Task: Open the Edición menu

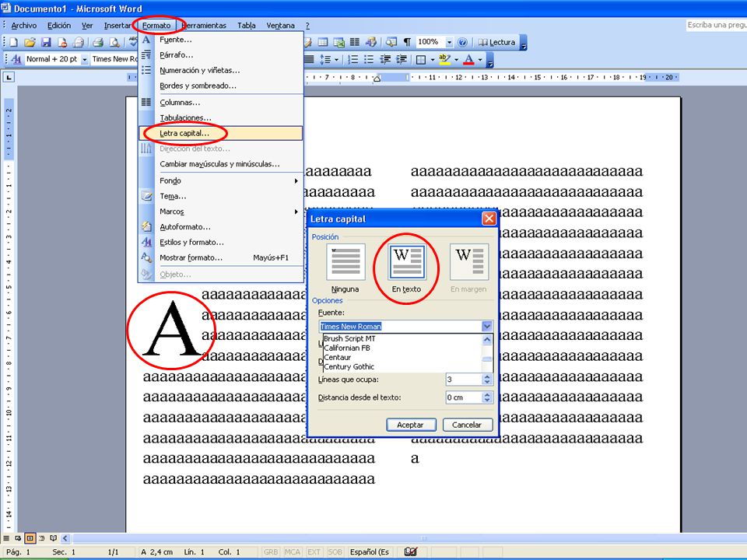Action: tap(59, 25)
